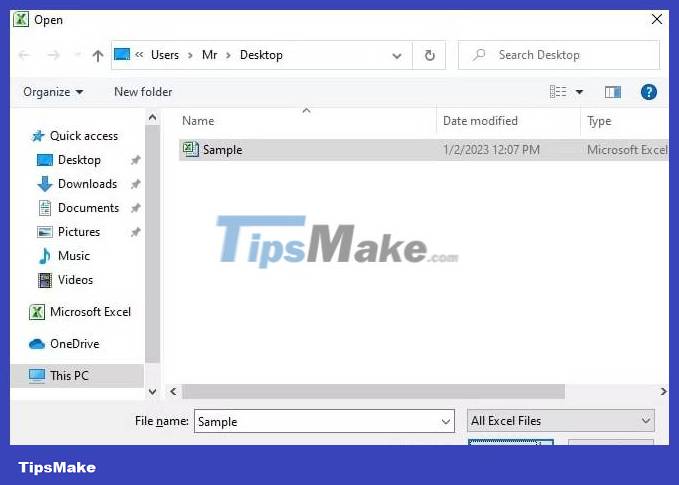Click the pin icon beside Downloads
679x485 pixels.
click(136, 184)
